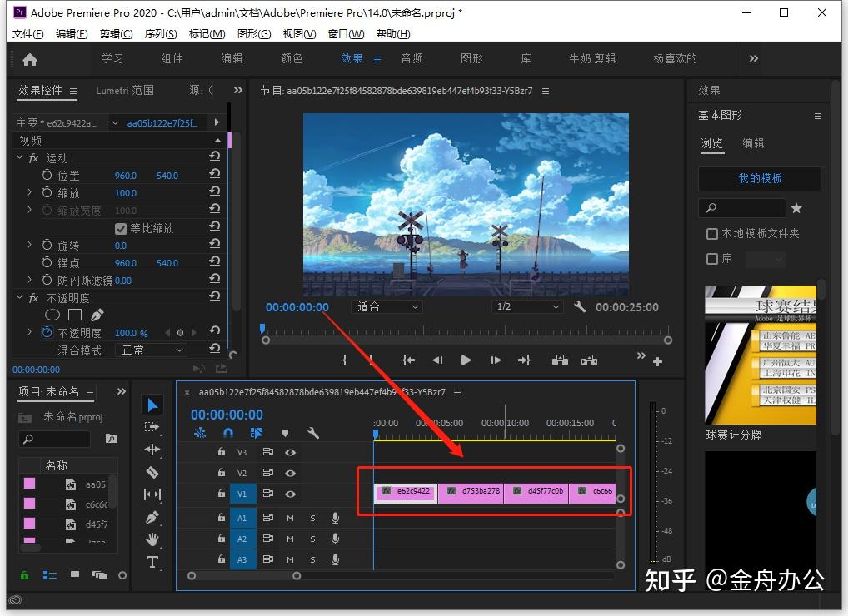Open timeline display settings wrench
This screenshot has height=616, width=848.
tap(313, 433)
